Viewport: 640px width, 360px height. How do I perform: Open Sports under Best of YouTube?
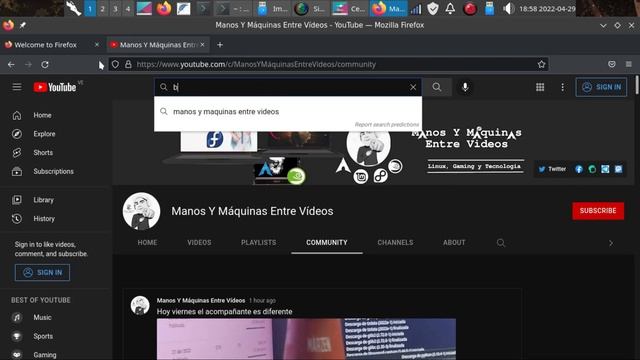pyautogui.click(x=56, y=336)
